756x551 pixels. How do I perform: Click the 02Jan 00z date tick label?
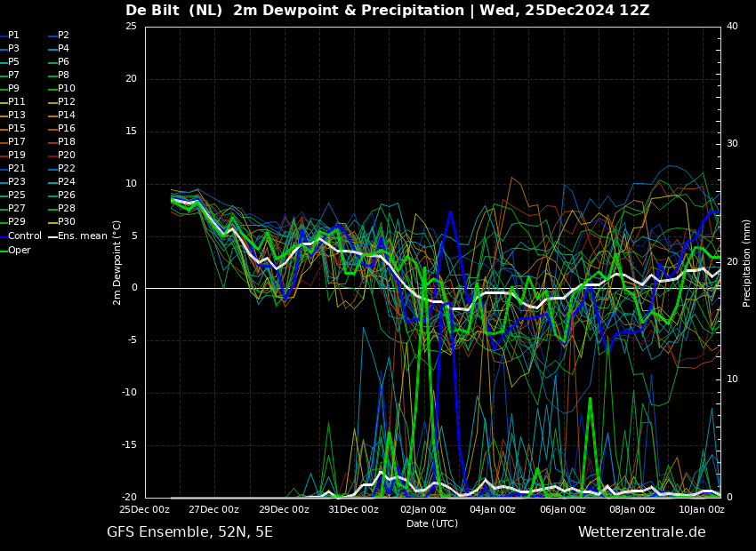[422, 509]
